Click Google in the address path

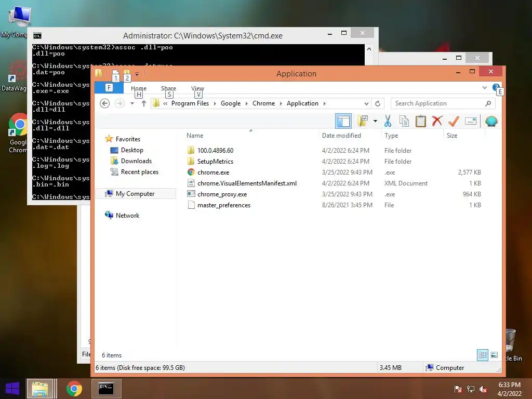[231, 103]
